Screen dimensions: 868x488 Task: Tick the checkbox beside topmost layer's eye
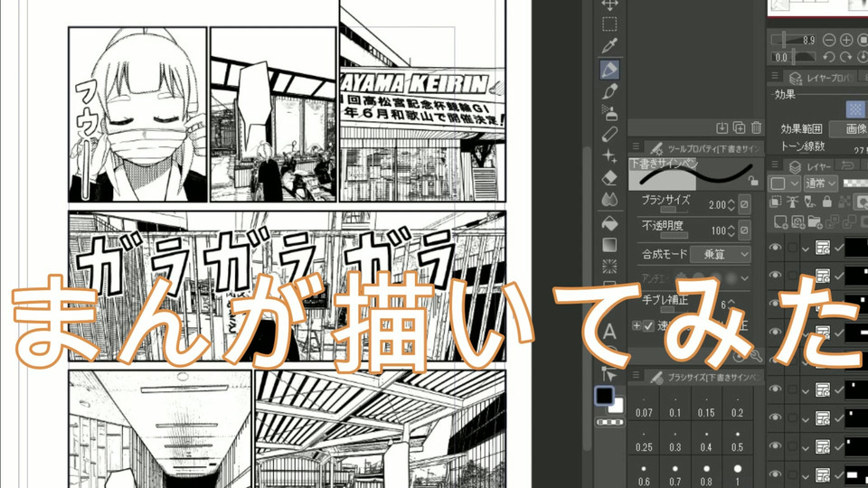792,248
